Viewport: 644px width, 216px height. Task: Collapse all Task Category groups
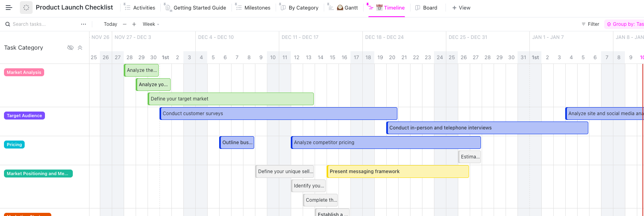tap(80, 48)
